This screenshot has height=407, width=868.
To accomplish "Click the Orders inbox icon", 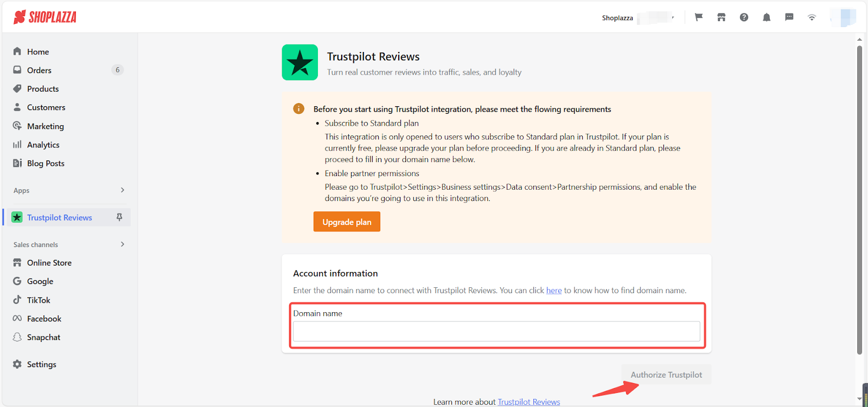I will click(x=17, y=70).
